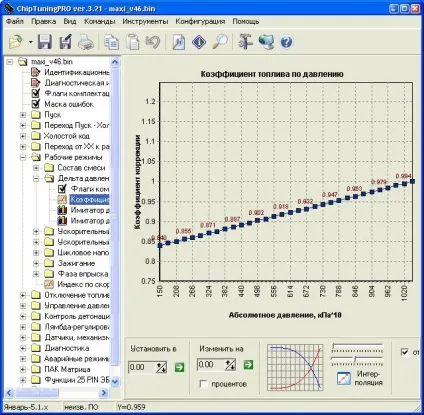The height and width of the screenshot is (415, 424).
Task: Click the open file folder icon
Action: click(x=16, y=42)
